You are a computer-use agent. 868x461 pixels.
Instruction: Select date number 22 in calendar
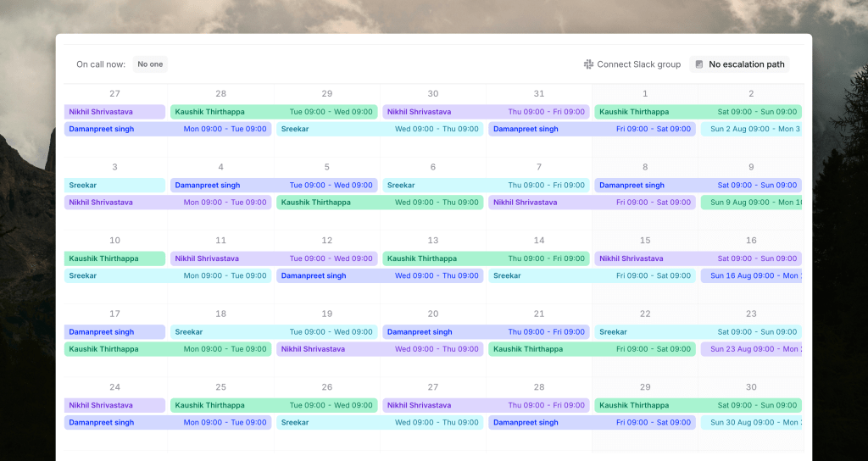point(645,314)
